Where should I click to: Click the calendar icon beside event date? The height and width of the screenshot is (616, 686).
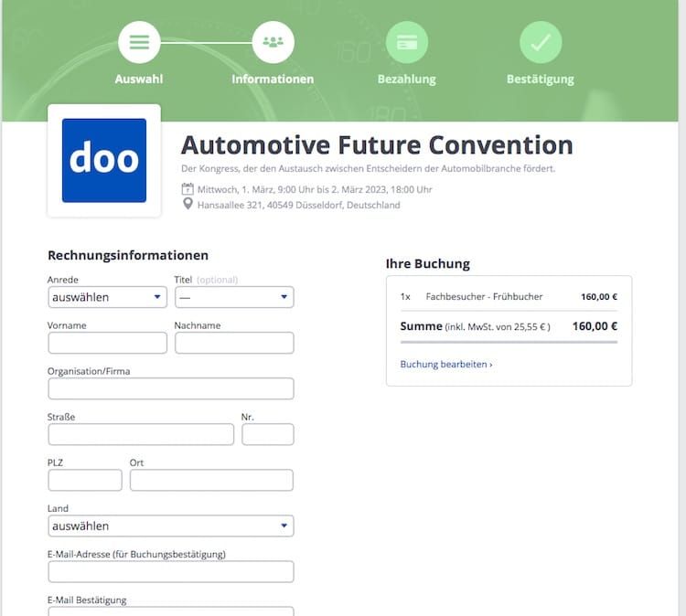pos(188,189)
